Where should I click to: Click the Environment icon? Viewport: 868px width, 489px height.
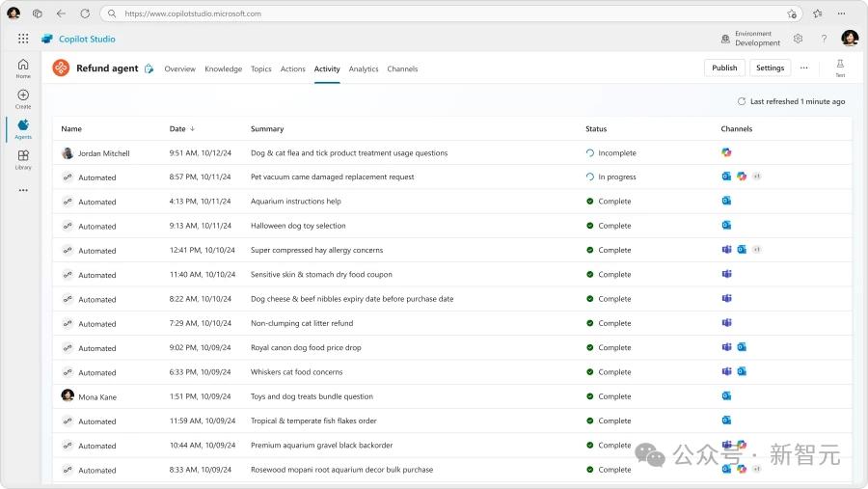pyautogui.click(x=725, y=39)
